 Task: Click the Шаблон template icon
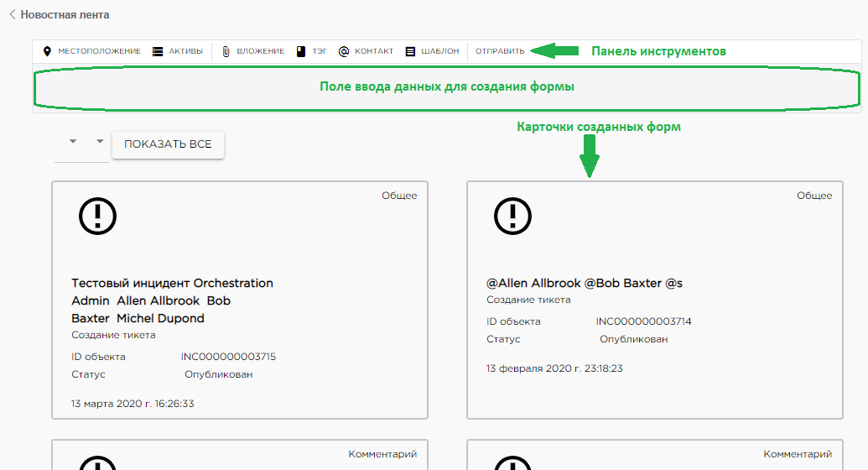[x=410, y=51]
